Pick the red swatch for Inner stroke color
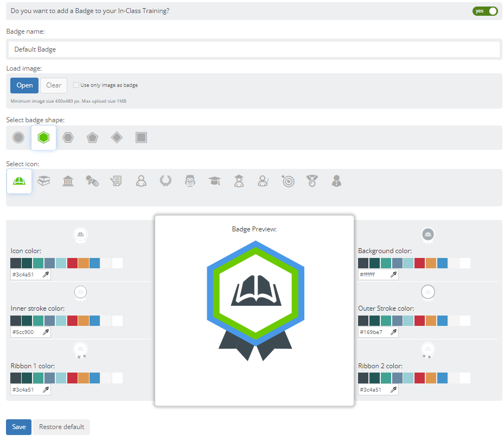The image size is (504, 441). (x=71, y=320)
